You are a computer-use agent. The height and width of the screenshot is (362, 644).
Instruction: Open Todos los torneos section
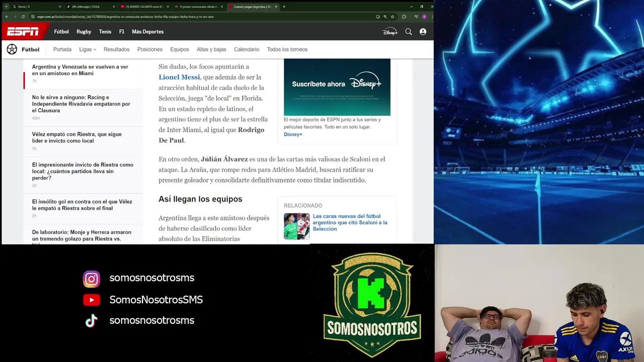click(x=287, y=49)
